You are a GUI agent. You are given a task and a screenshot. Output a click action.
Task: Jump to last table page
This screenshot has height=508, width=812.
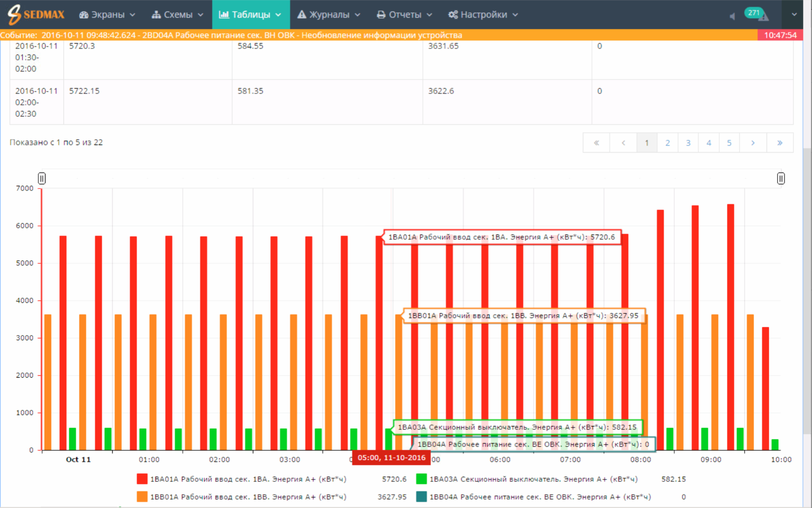[780, 143]
